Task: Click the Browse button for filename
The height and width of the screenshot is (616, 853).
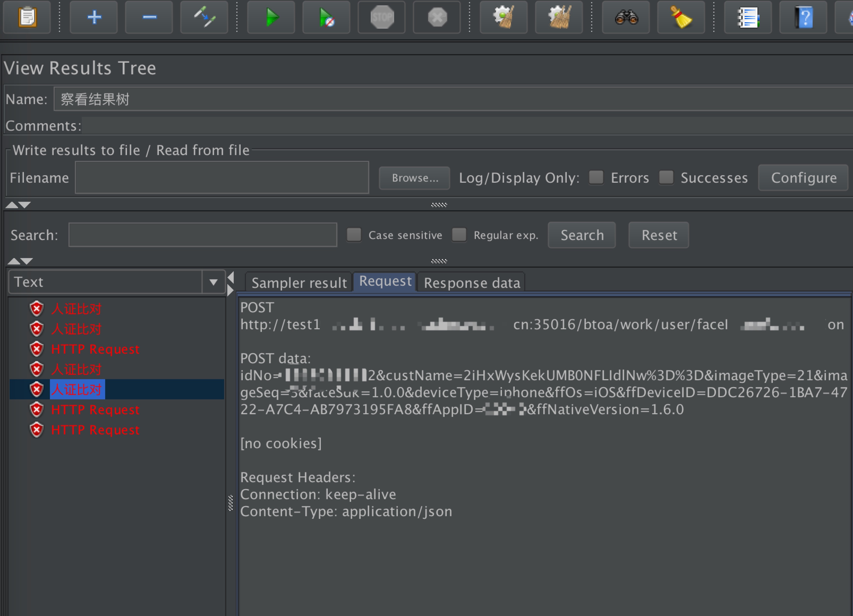Action: 414,178
